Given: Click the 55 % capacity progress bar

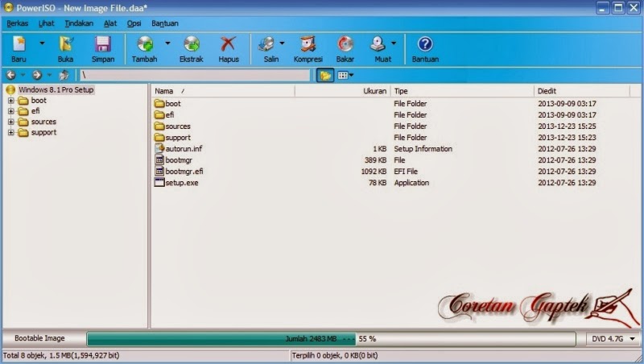Looking at the screenshot, I should click(x=331, y=339).
